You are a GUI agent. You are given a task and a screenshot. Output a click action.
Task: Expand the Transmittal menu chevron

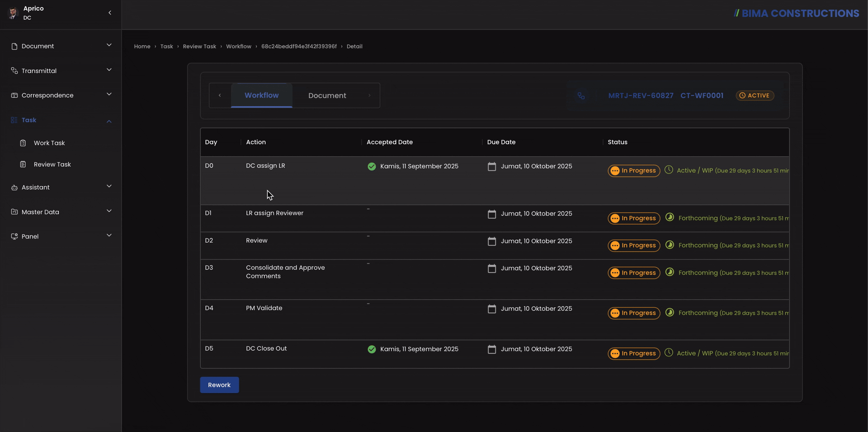[109, 70]
